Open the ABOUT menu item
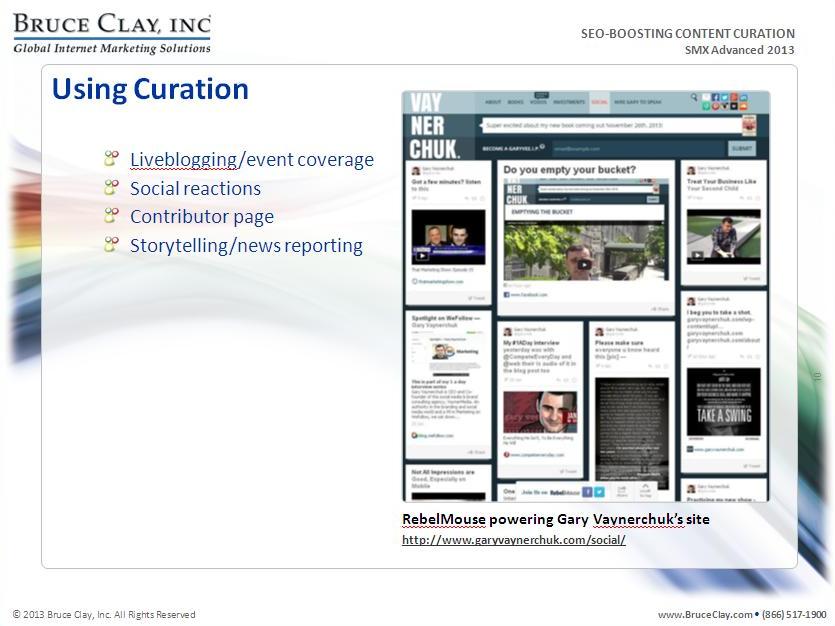 (x=493, y=102)
